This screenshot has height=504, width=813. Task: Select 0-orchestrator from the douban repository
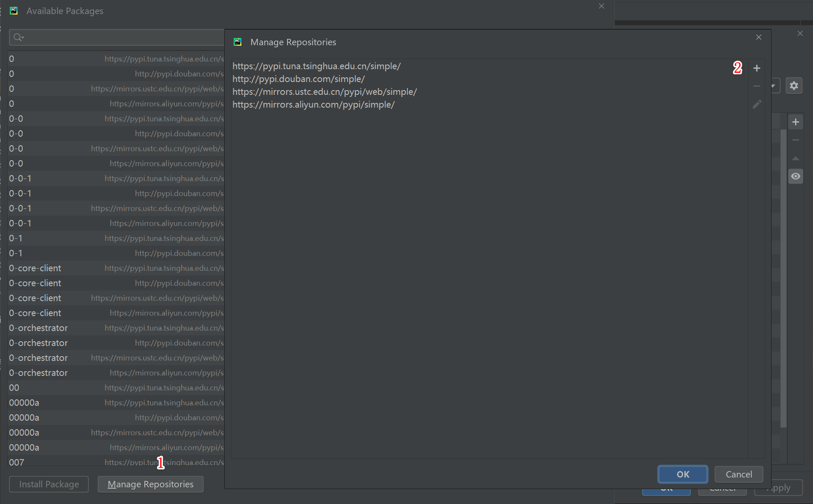point(116,343)
